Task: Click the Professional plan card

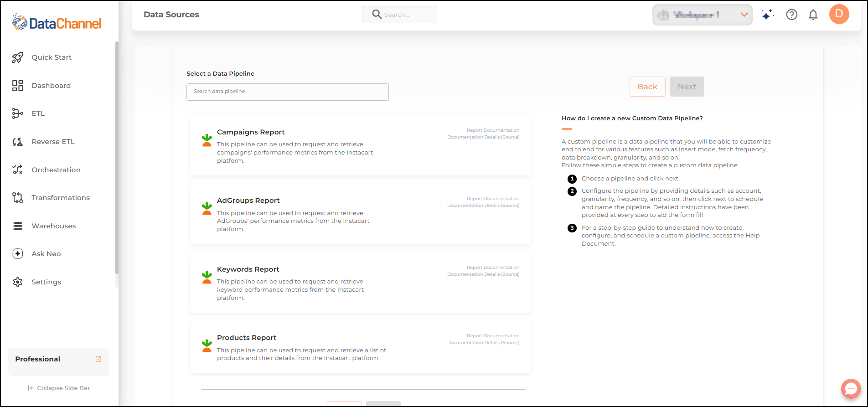Action: pos(58,362)
